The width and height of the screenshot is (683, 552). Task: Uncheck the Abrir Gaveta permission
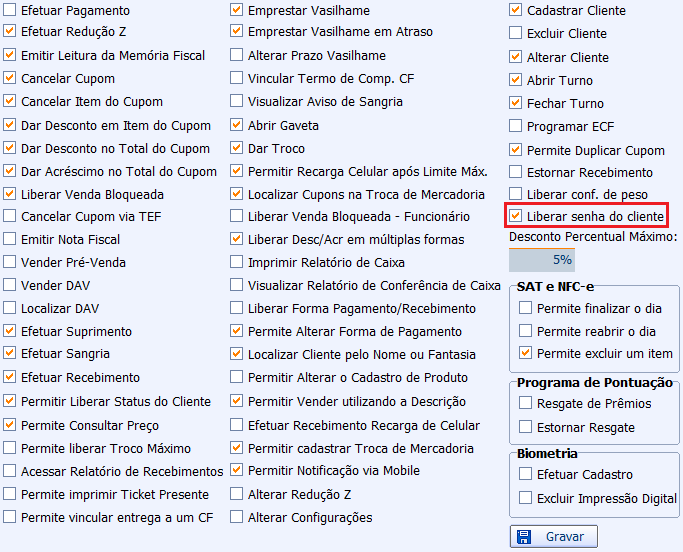(x=237, y=125)
